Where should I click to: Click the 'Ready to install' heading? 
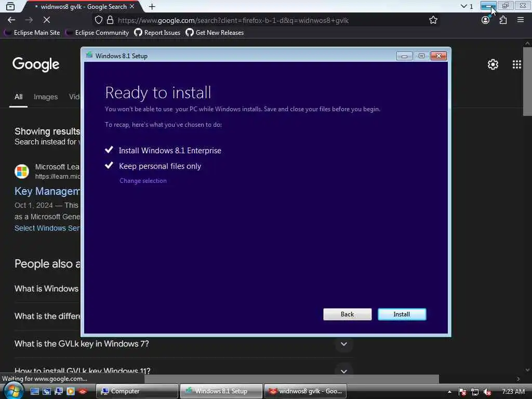point(158,92)
